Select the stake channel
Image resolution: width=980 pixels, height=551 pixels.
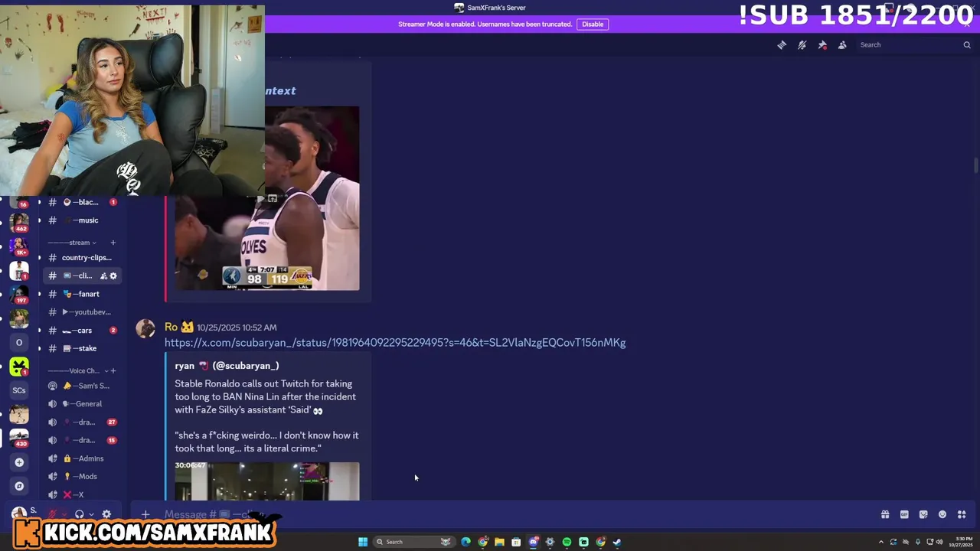81,348
